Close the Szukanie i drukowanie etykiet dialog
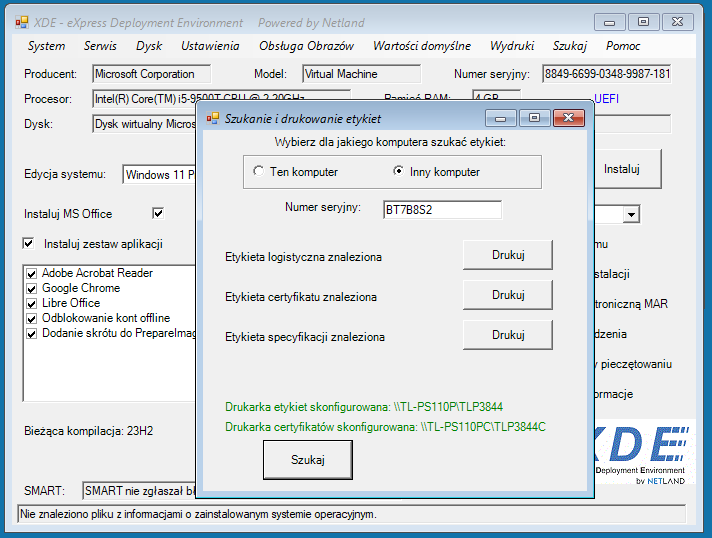The image size is (712, 538). [568, 118]
